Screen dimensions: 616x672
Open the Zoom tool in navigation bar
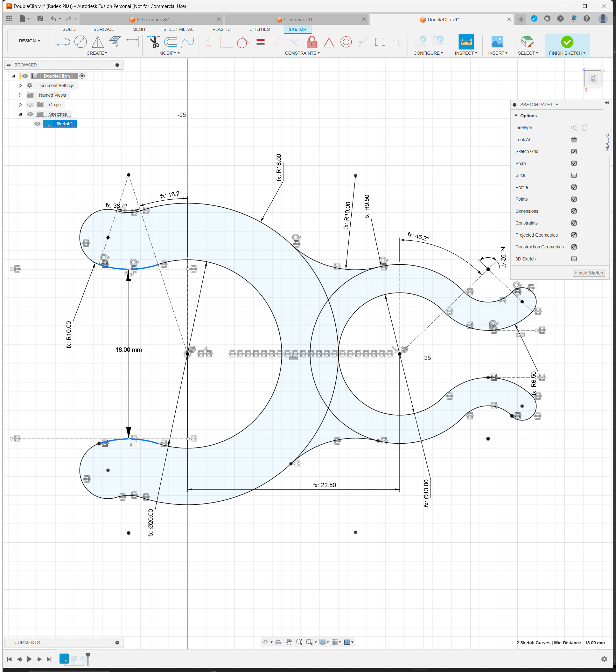click(299, 642)
